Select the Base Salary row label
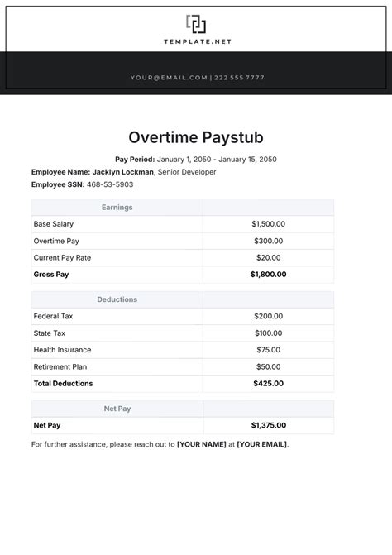The image size is (392, 555). 54,224
